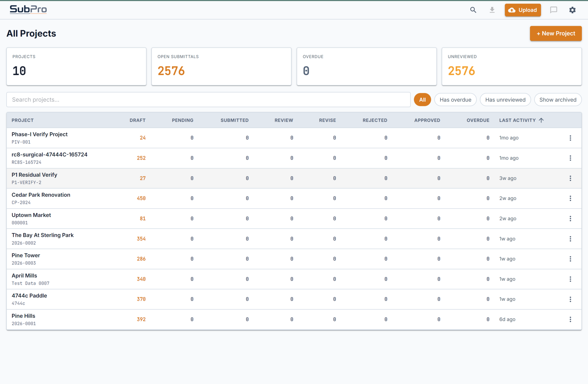
Task: Sort by the Rejected column header
Action: [x=375, y=120]
